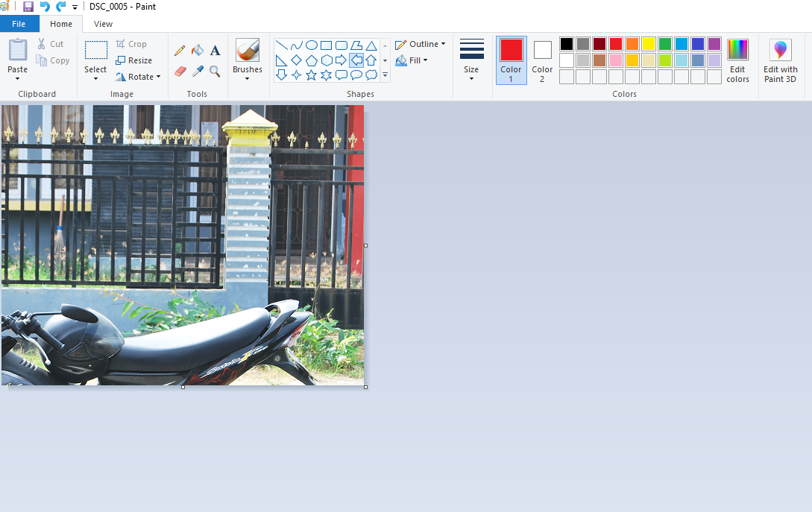The width and height of the screenshot is (812, 512).
Task: Click the Resize button
Action: coord(133,60)
